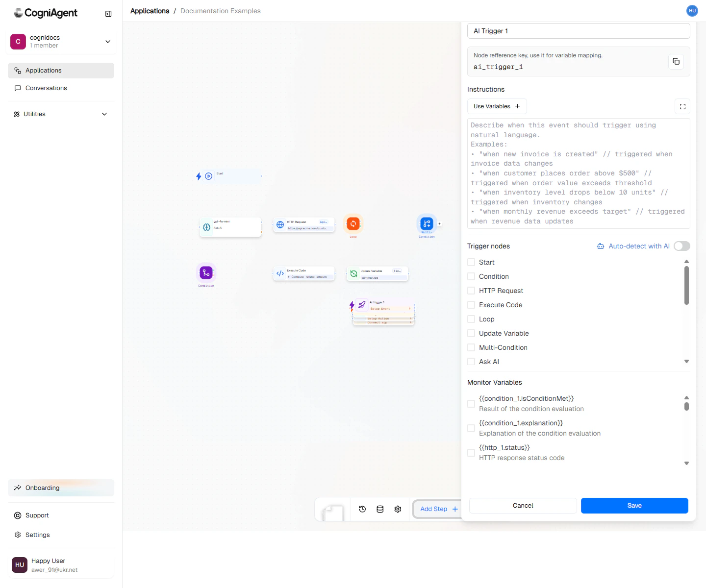
Task: Check the condition_1.isConditionMet variable box
Action: [471, 404]
